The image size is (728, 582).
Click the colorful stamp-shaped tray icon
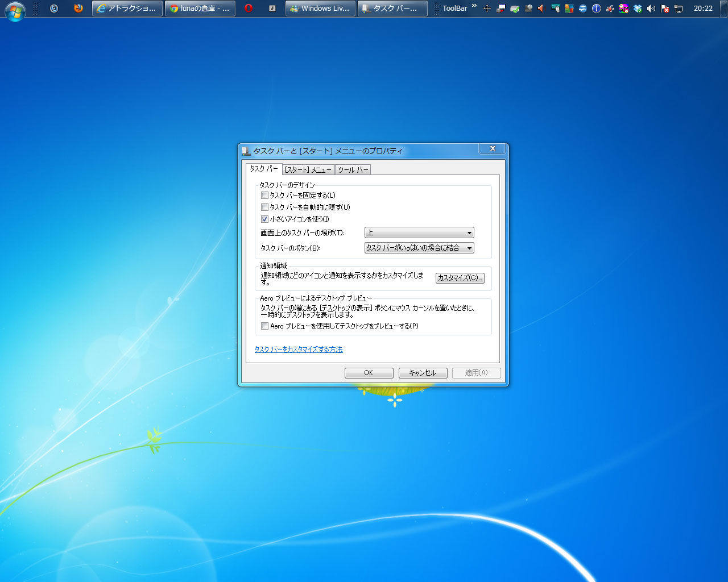569,9
